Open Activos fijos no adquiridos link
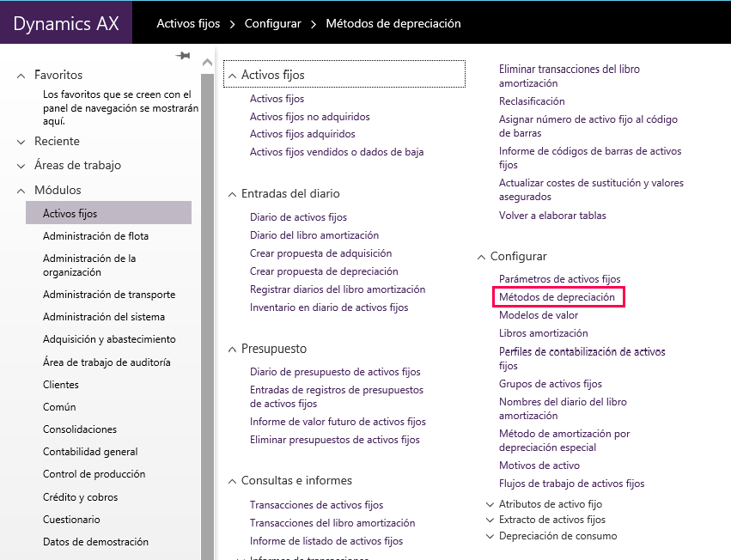This screenshot has width=731, height=560. coord(309,117)
